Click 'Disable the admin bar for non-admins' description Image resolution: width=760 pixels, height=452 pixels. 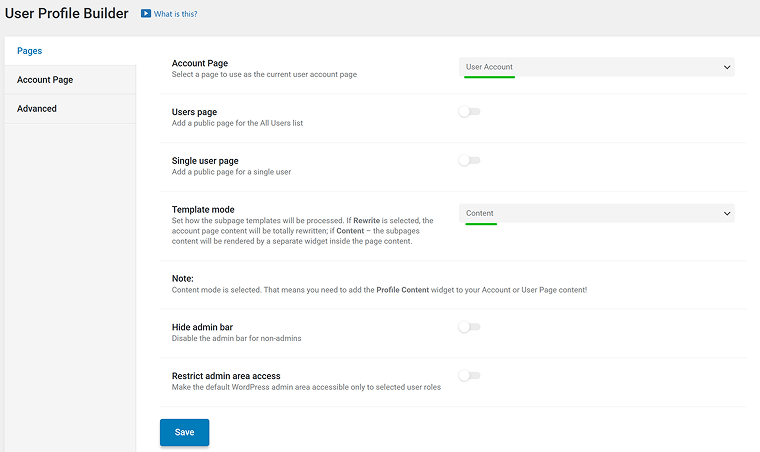click(x=237, y=338)
